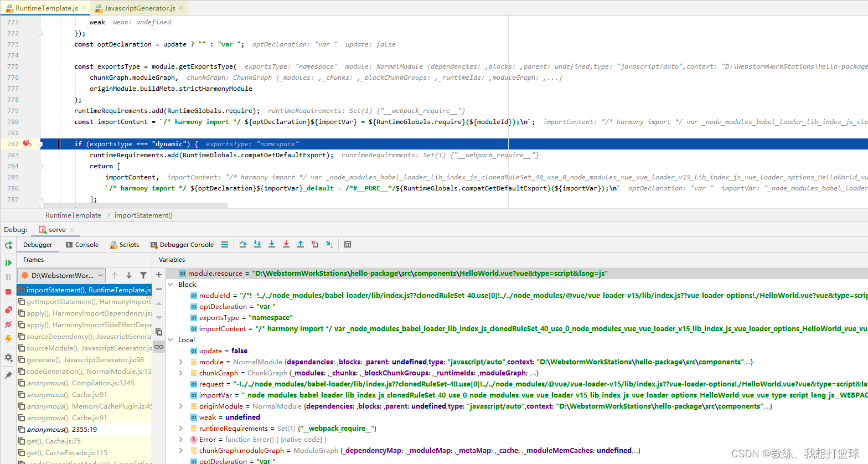Step over the current line
Viewport: 868px width, 464px height.
click(243, 244)
